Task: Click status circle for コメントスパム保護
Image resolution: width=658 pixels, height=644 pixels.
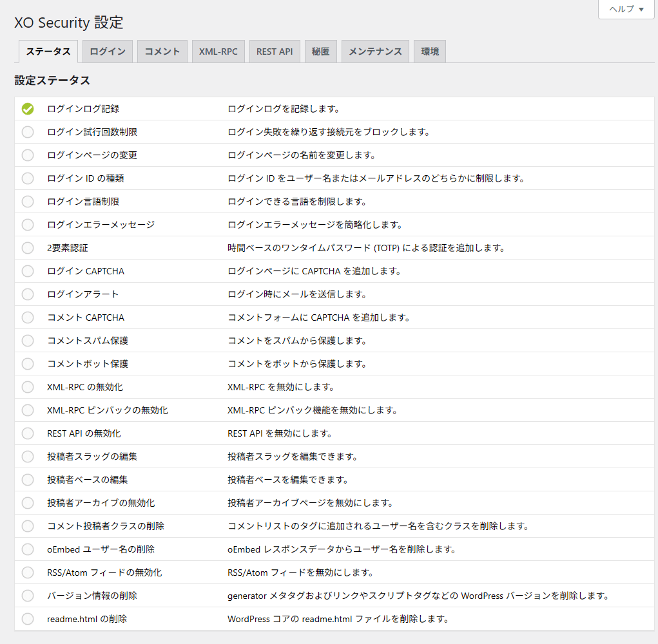Action: pos(28,341)
